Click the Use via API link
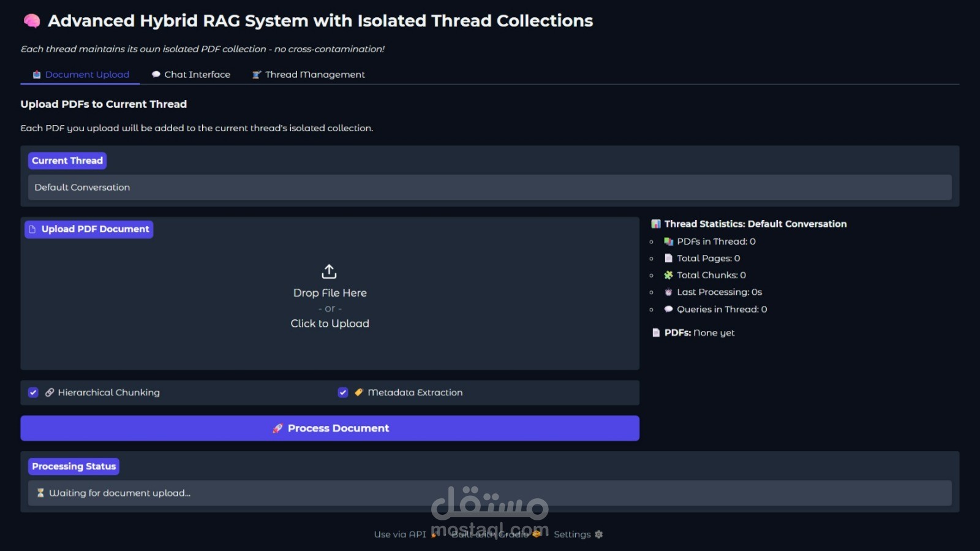Viewport: 980px width, 551px height. pos(405,534)
